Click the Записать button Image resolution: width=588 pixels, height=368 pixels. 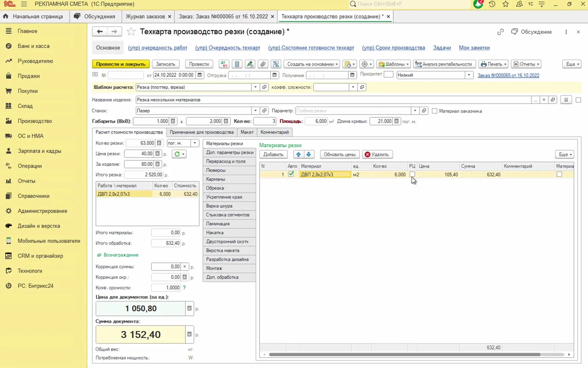(x=165, y=64)
